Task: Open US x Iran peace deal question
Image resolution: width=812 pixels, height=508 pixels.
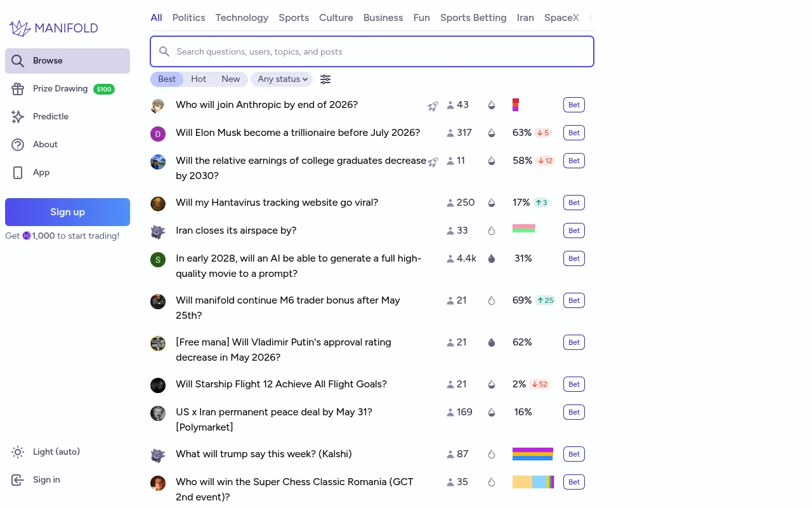Action: pos(274,420)
